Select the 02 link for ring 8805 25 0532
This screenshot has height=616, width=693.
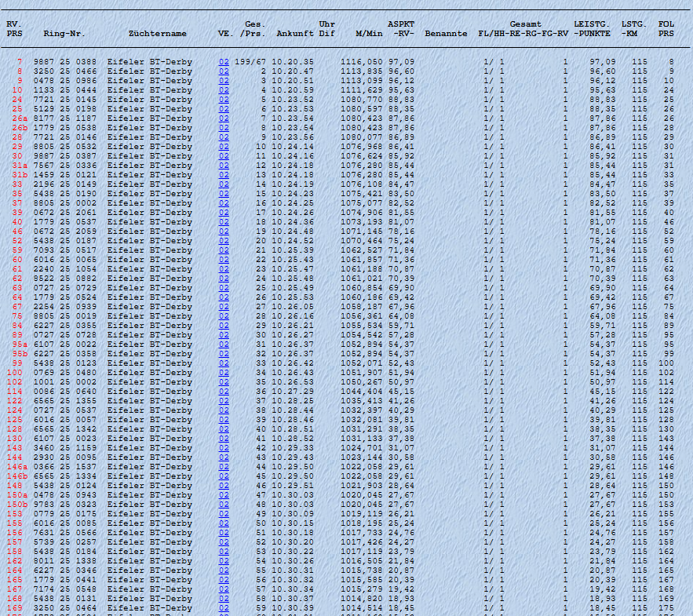click(224, 147)
